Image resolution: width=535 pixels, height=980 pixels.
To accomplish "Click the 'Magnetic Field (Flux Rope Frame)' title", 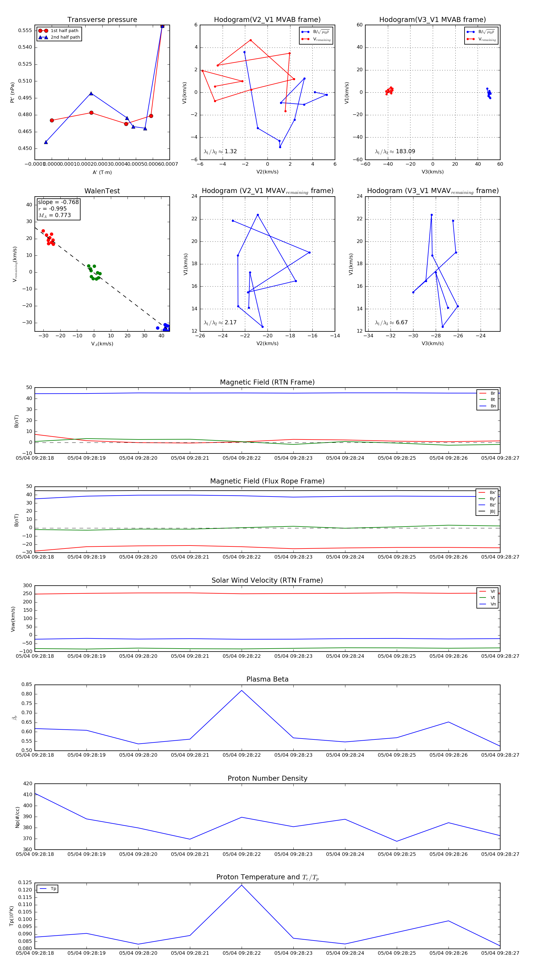I will pos(267,481).
